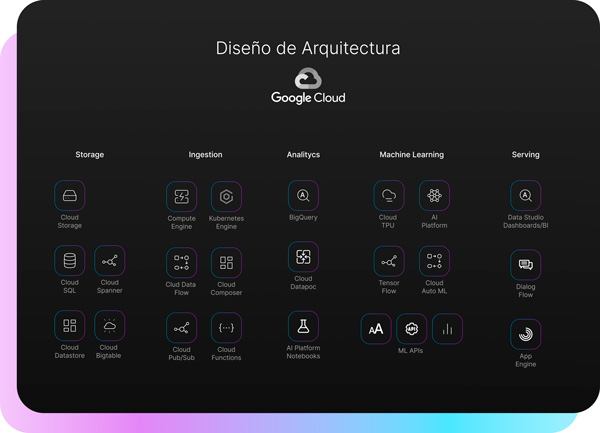Select the App Engine icon
600x433 pixels.
[x=526, y=334]
